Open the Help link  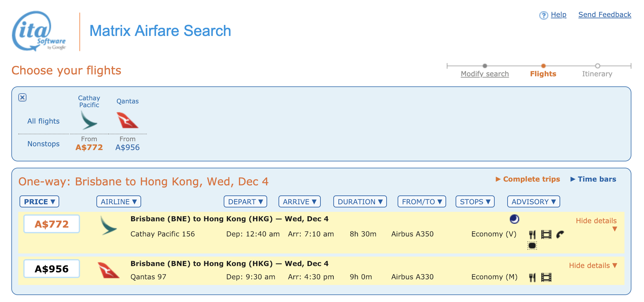(x=559, y=15)
